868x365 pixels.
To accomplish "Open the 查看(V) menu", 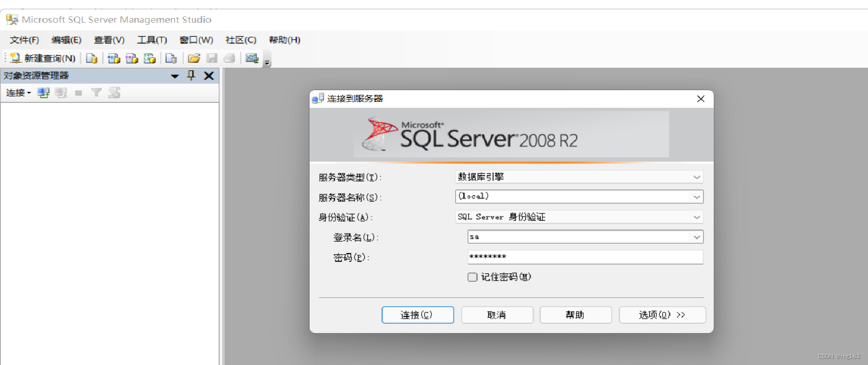I will pos(109,40).
